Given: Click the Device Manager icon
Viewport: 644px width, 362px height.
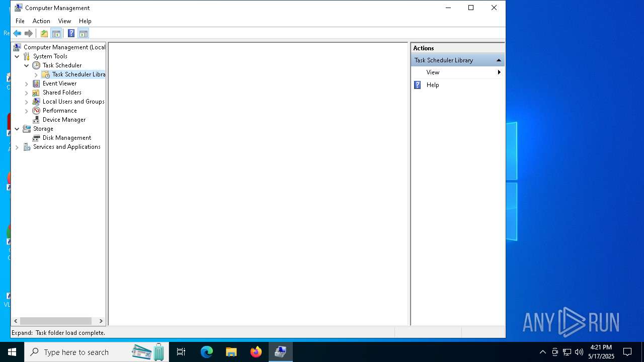Looking at the screenshot, I should (x=36, y=120).
